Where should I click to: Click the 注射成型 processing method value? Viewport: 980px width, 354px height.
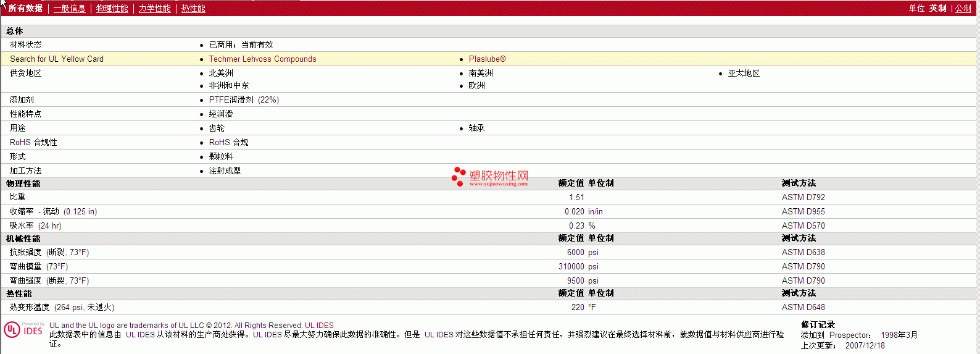coord(225,171)
